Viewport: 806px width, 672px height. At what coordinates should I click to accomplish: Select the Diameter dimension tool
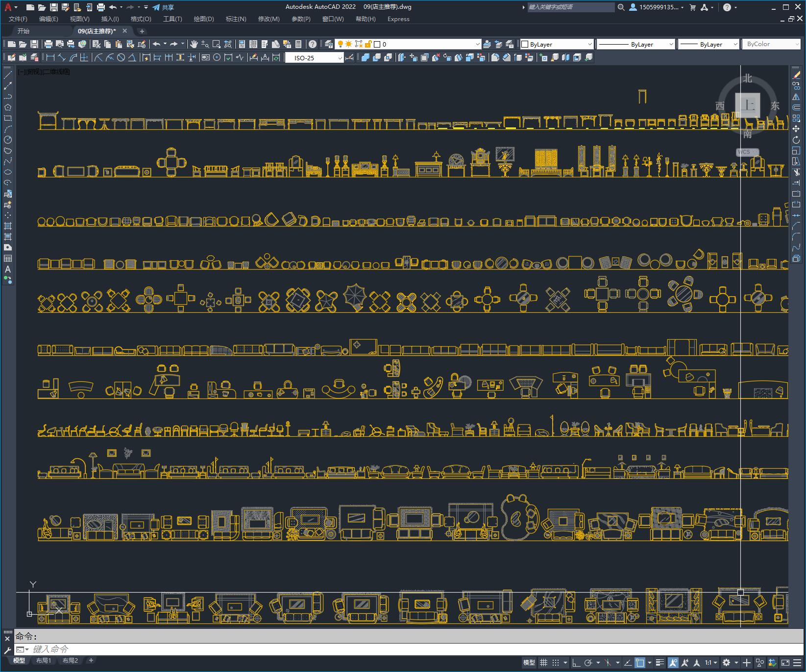[x=121, y=57]
